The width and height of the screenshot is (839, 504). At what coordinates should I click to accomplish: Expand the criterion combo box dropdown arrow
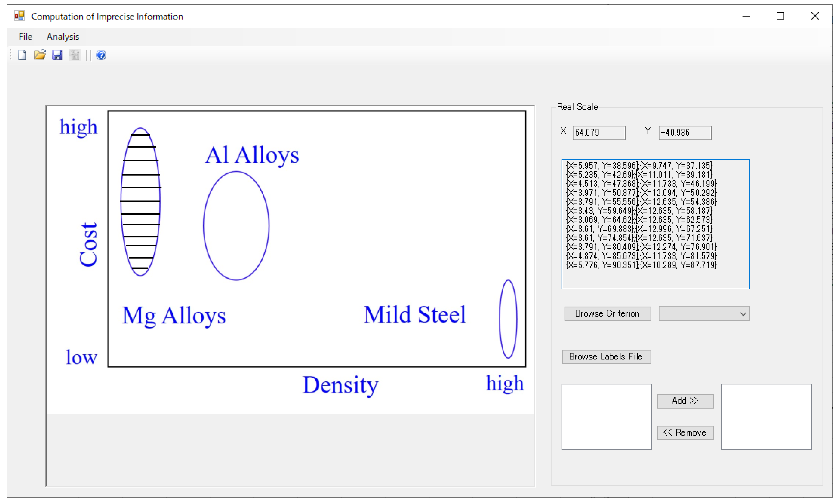(743, 314)
